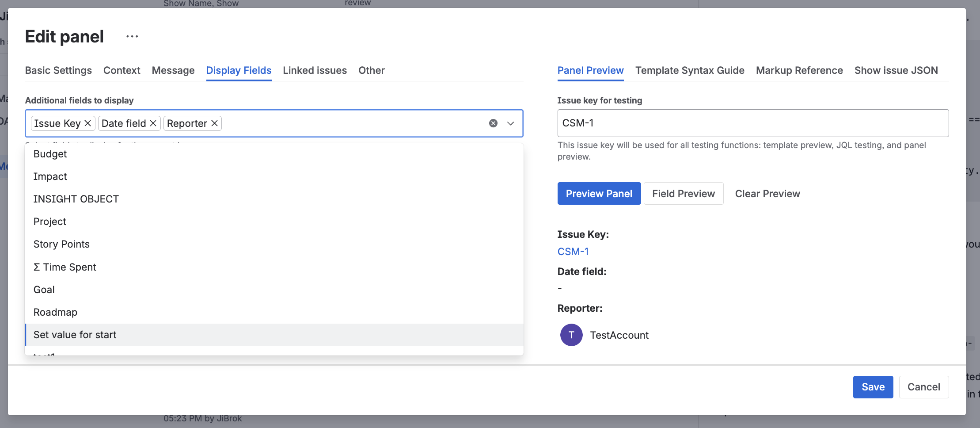Image resolution: width=980 pixels, height=428 pixels.
Task: Remove the Issue Key field chip
Action: 87,123
